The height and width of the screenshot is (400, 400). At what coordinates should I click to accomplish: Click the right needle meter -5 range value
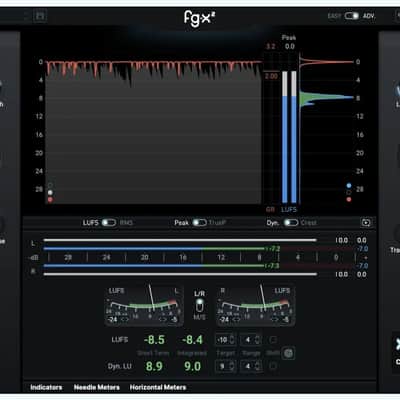click(x=286, y=319)
